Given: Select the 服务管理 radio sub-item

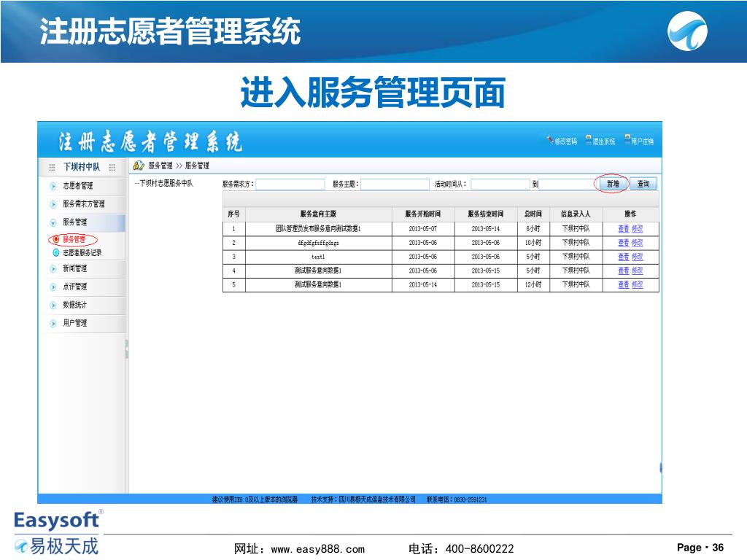Looking at the screenshot, I should pyautogui.click(x=56, y=239).
